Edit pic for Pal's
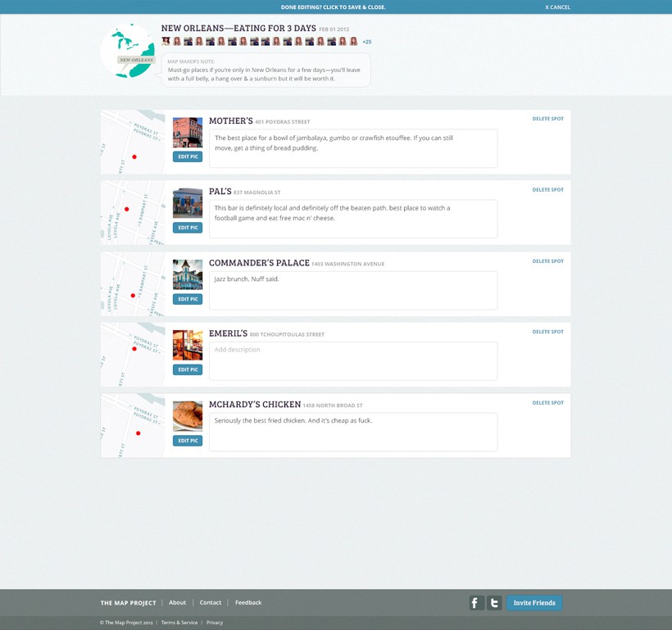Viewport: 672px width, 630px height. pos(188,228)
